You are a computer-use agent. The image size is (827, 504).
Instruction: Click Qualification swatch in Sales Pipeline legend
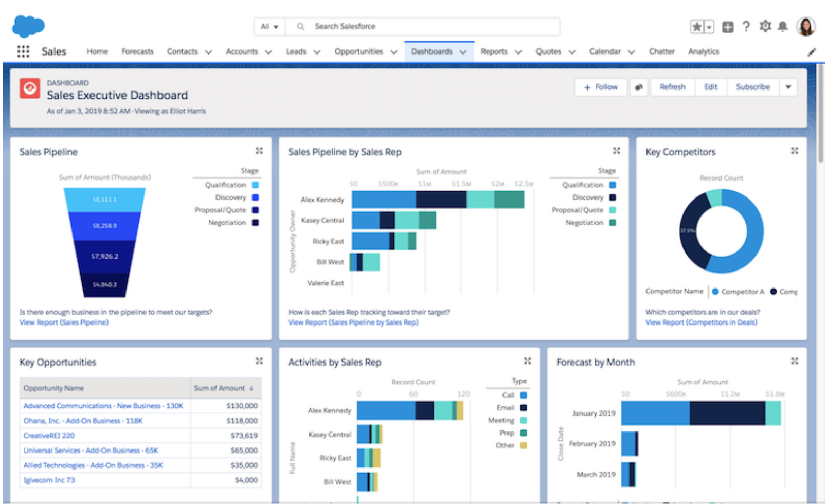[255, 185]
